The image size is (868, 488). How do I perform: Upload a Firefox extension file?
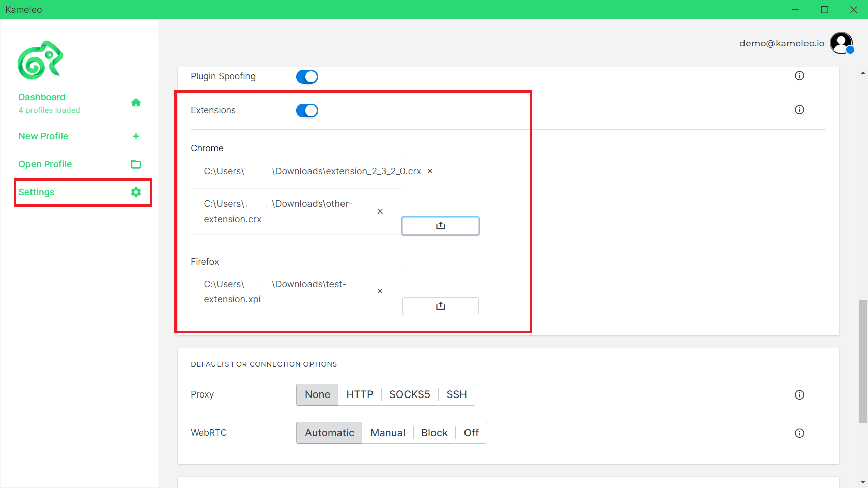point(441,306)
